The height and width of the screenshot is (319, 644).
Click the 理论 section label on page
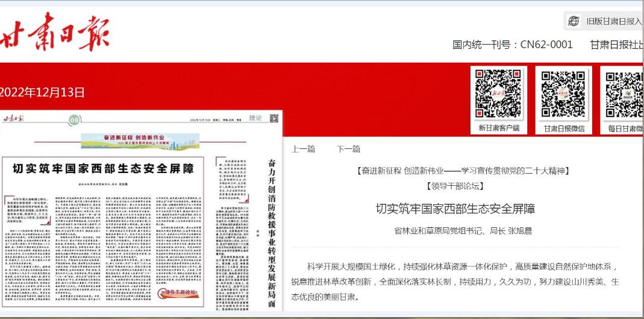[x=255, y=118]
